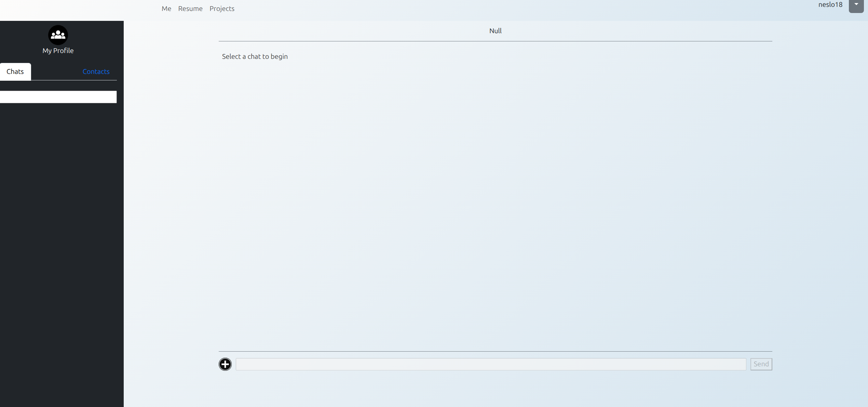Click the empty dark chat list area
Image resolution: width=868 pixels, height=407 pixels.
(x=62, y=239)
